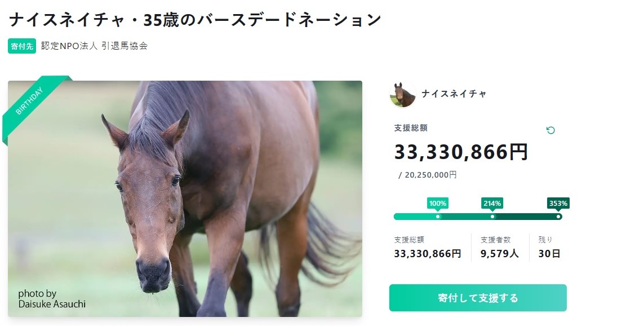Click the campaign title heading
The image size is (644, 326).
[x=195, y=20]
